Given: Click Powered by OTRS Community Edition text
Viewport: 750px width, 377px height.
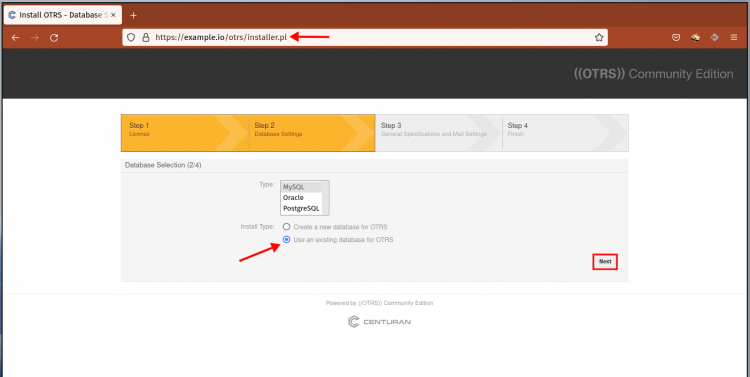Looking at the screenshot, I should point(379,303).
